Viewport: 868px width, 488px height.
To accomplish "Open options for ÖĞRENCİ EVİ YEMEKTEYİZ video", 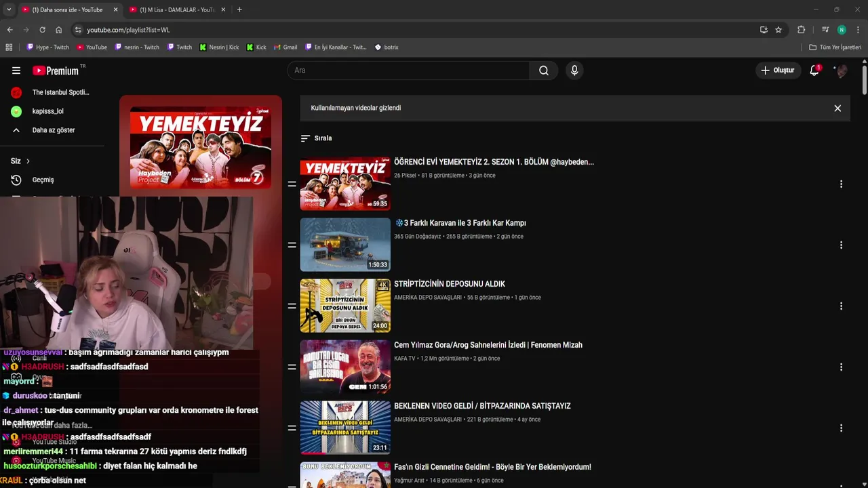I will click(841, 184).
